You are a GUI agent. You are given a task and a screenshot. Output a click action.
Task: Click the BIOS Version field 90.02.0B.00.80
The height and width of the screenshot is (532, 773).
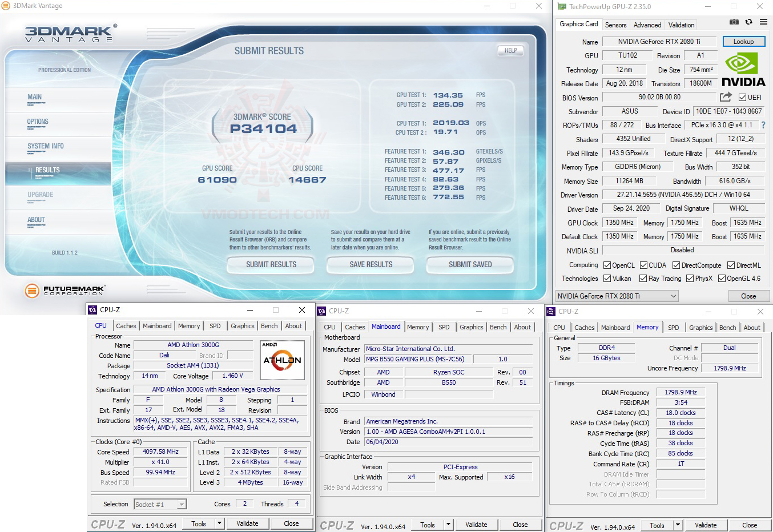point(659,98)
